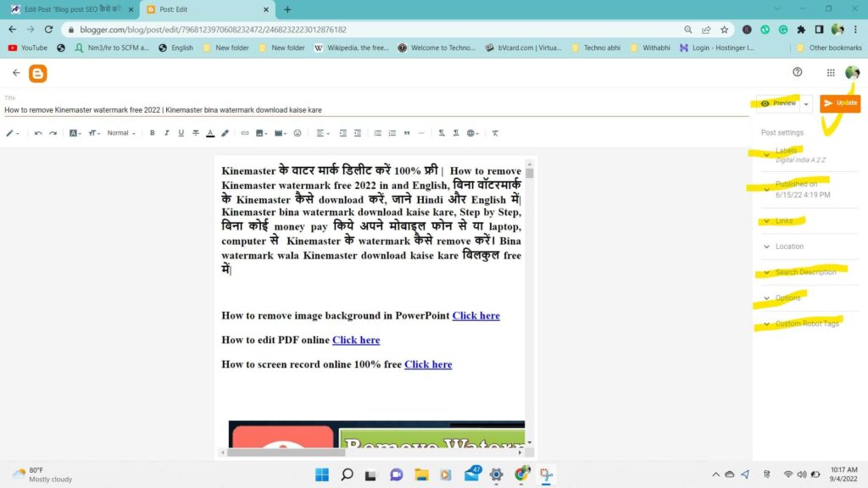Open Click here link for screen record online
Image resolution: width=868 pixels, height=488 pixels.
428,364
